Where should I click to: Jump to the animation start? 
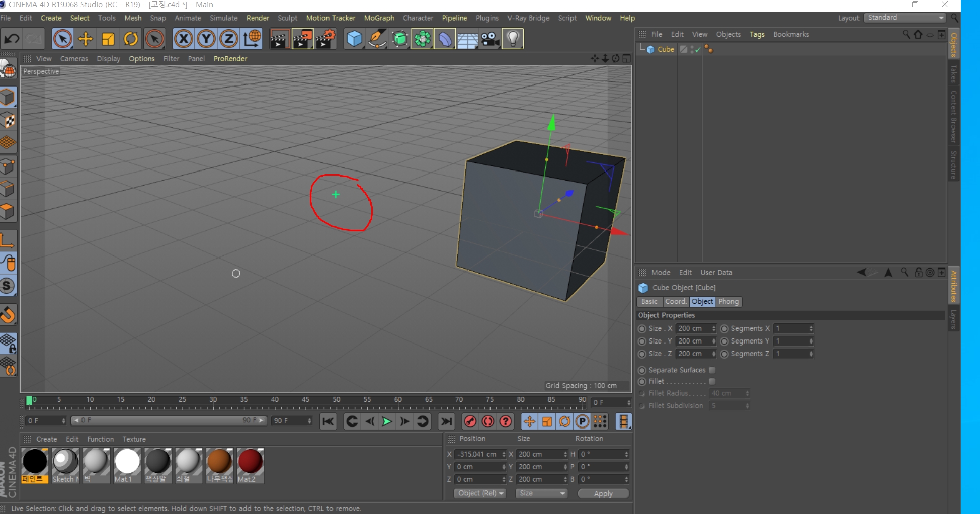click(328, 421)
